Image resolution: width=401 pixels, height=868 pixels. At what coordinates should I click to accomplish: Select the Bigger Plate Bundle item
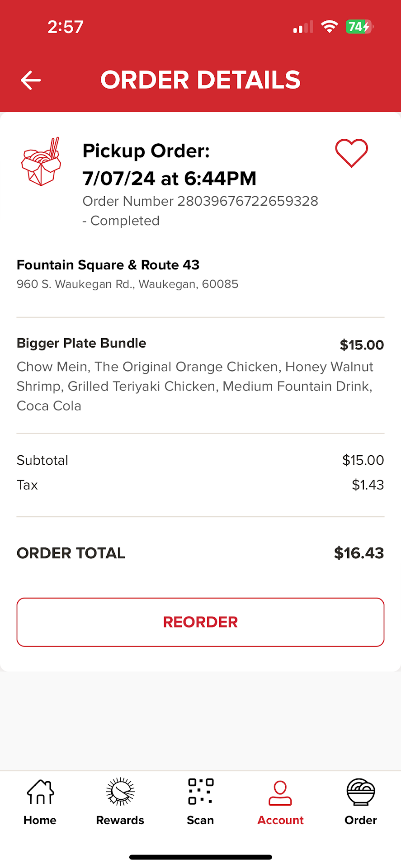(x=81, y=343)
